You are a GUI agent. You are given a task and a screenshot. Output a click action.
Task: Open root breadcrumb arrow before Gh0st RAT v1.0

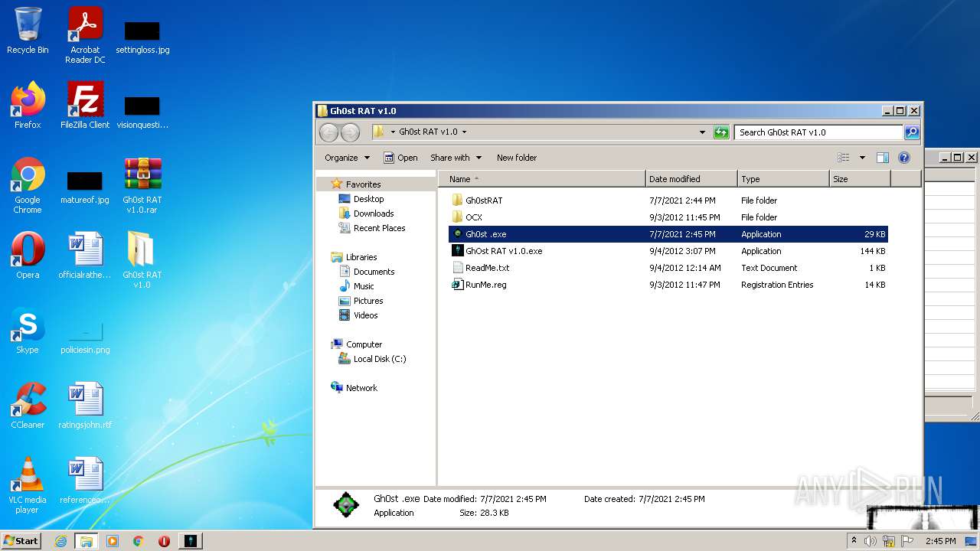coord(394,132)
